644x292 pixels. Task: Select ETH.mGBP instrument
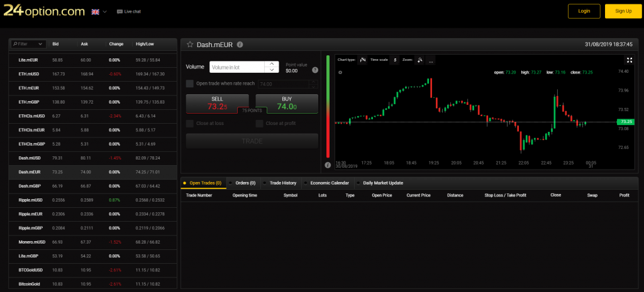(x=93, y=102)
